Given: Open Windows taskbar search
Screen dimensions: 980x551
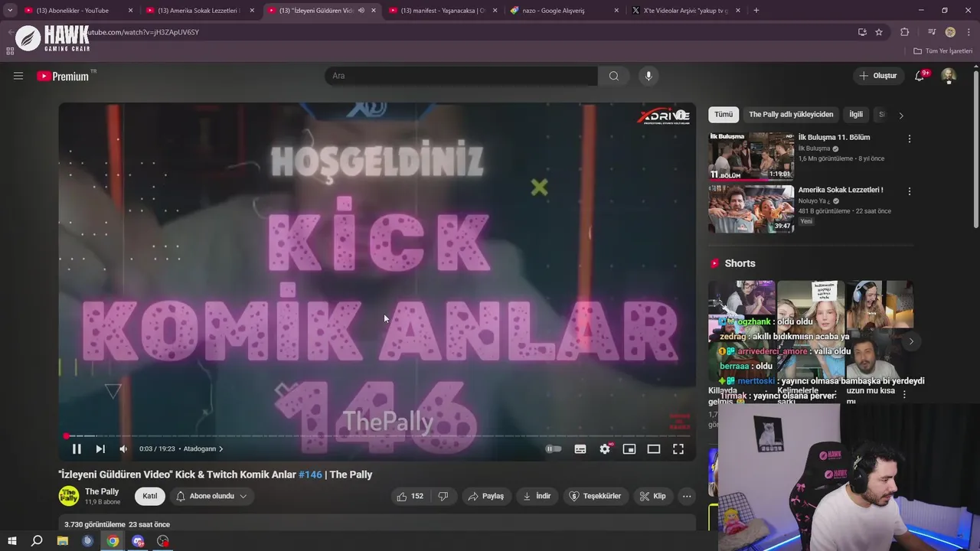Looking at the screenshot, I should pos(37,541).
